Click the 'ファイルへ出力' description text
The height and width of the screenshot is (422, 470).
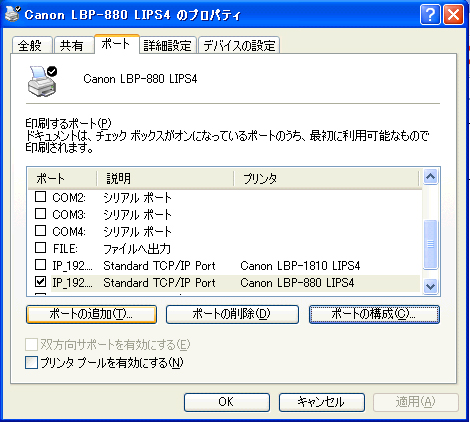tap(137, 249)
